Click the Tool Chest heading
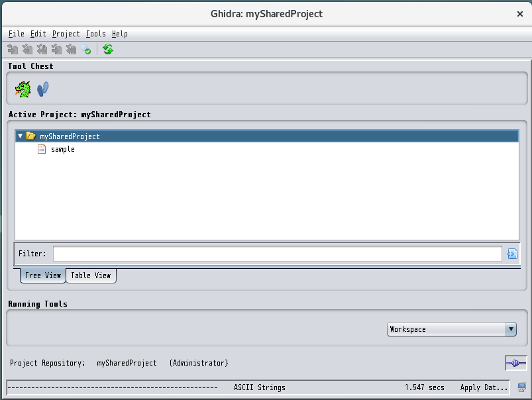Screen dimensions: 532x400 [x=30, y=66]
